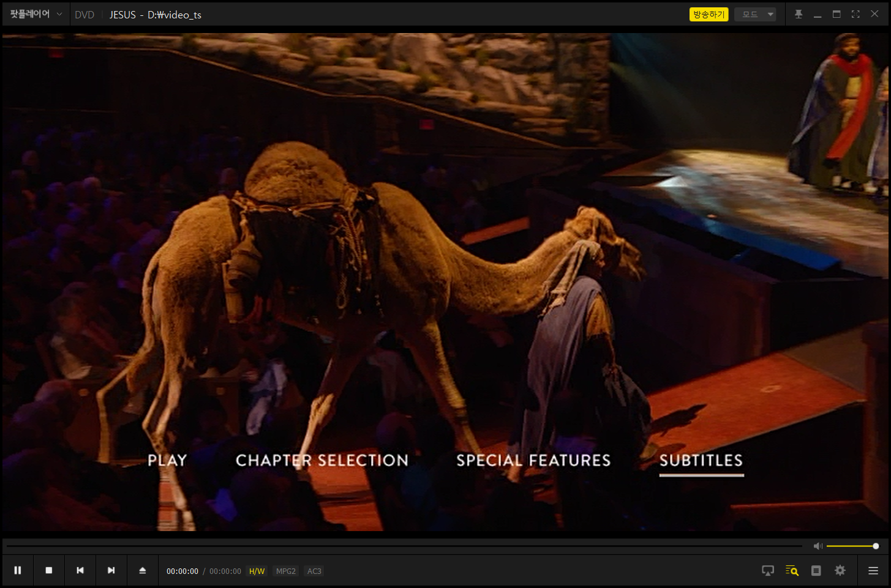Skip to the next chapter

tap(111, 570)
